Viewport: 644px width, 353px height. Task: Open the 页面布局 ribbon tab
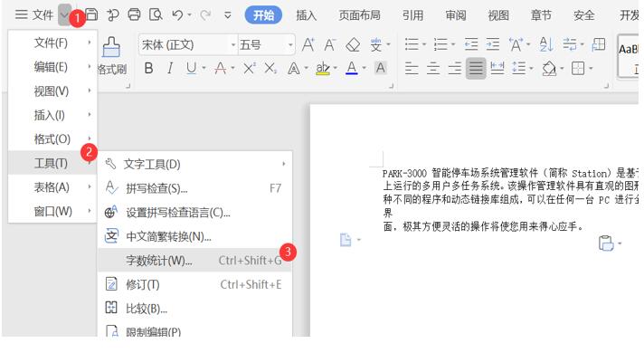coord(359,15)
